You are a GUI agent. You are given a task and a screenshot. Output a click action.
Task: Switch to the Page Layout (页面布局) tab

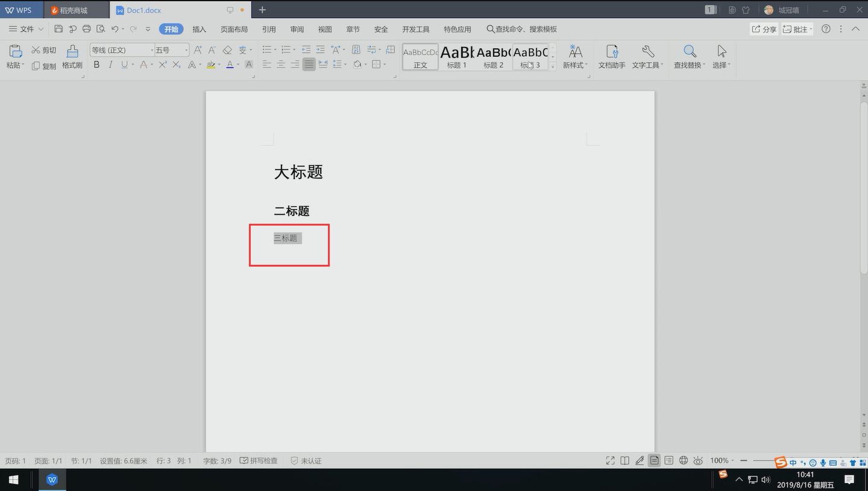click(x=234, y=29)
